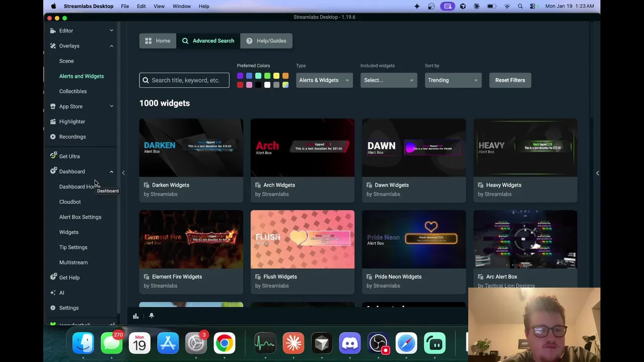The image size is (644, 362).
Task: Open Cloudbot under Dashboard
Action: coord(70,202)
